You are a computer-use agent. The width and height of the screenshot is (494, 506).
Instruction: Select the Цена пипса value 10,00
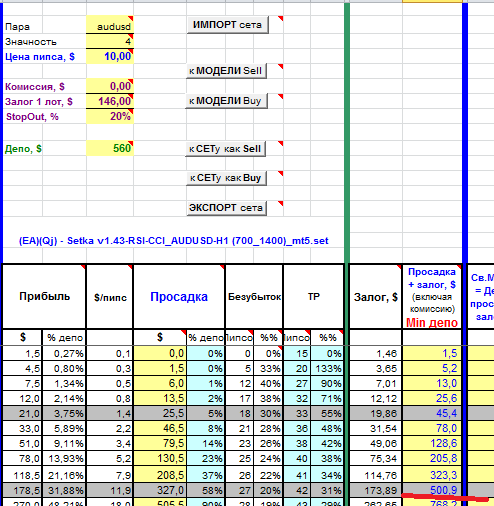tap(110, 56)
